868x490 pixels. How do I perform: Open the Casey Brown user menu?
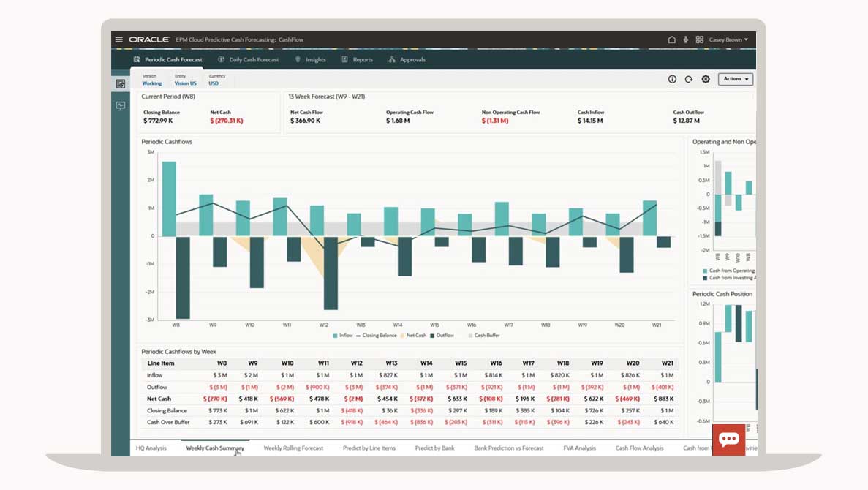click(728, 39)
